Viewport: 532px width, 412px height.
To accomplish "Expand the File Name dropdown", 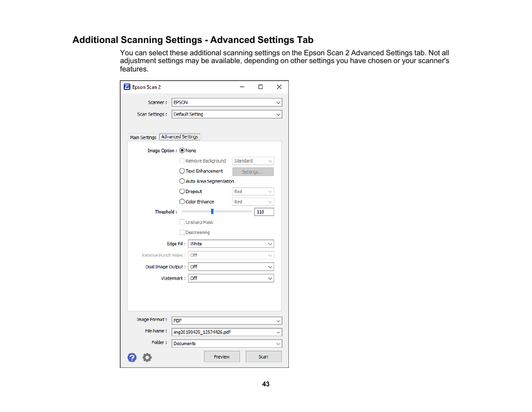I will 226,332.
